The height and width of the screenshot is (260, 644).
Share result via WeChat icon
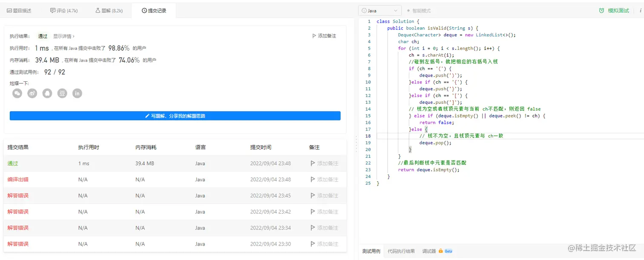click(x=17, y=93)
